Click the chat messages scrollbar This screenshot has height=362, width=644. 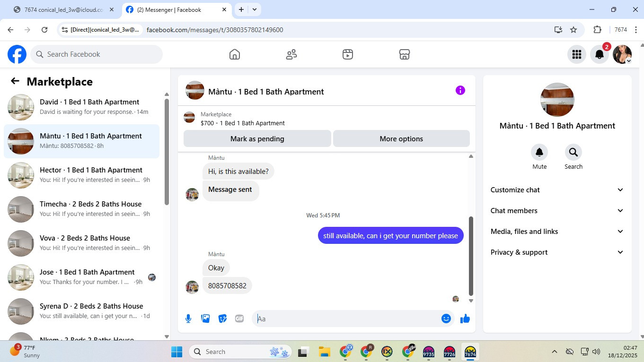coord(471,255)
